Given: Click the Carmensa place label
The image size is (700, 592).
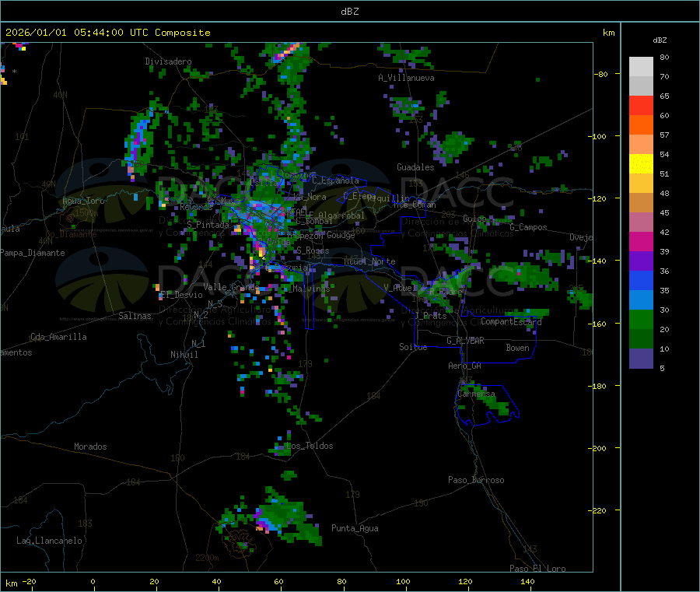Looking at the screenshot, I should pos(476,394).
